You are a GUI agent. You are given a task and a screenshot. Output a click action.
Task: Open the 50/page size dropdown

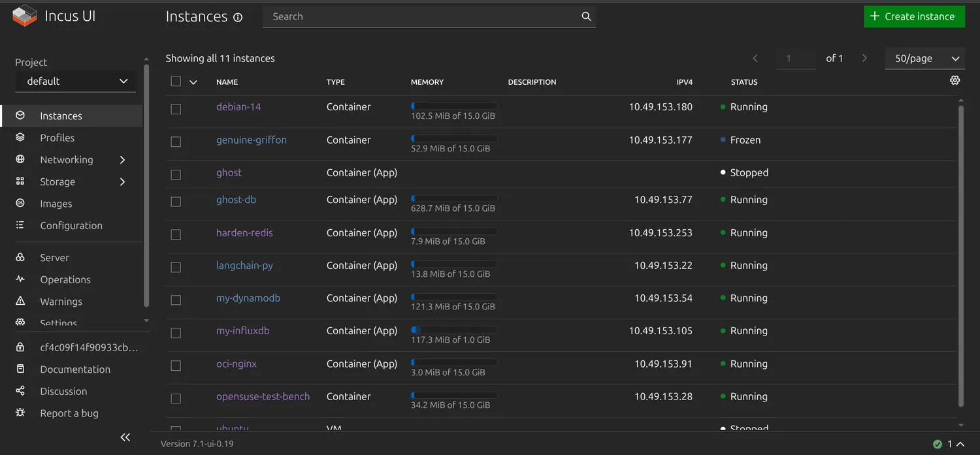924,58
